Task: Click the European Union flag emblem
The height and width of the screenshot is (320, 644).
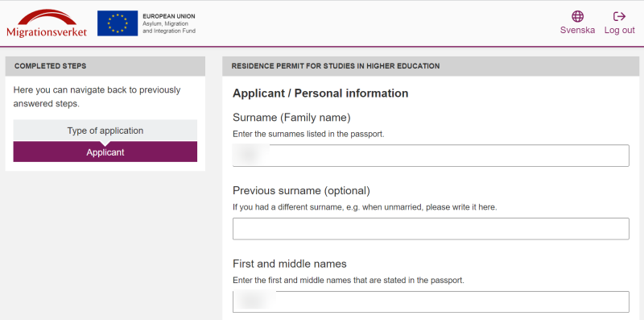Action: (118, 23)
